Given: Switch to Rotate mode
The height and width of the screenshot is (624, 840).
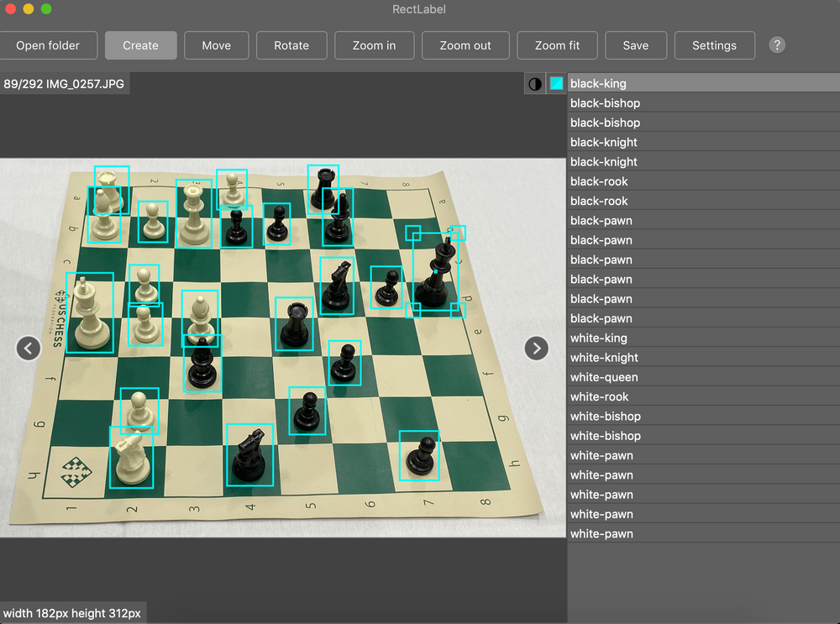Looking at the screenshot, I should tap(291, 45).
